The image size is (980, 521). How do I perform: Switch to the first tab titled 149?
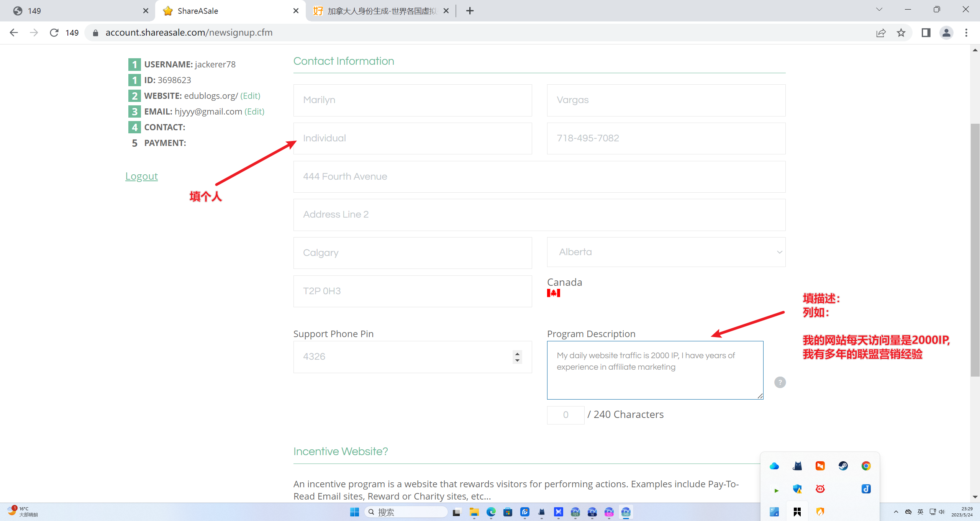point(77,11)
